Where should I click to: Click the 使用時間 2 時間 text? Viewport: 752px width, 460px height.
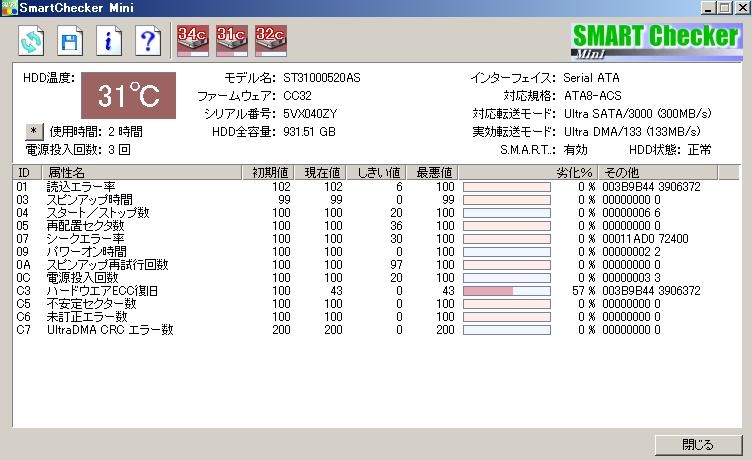[x=96, y=131]
